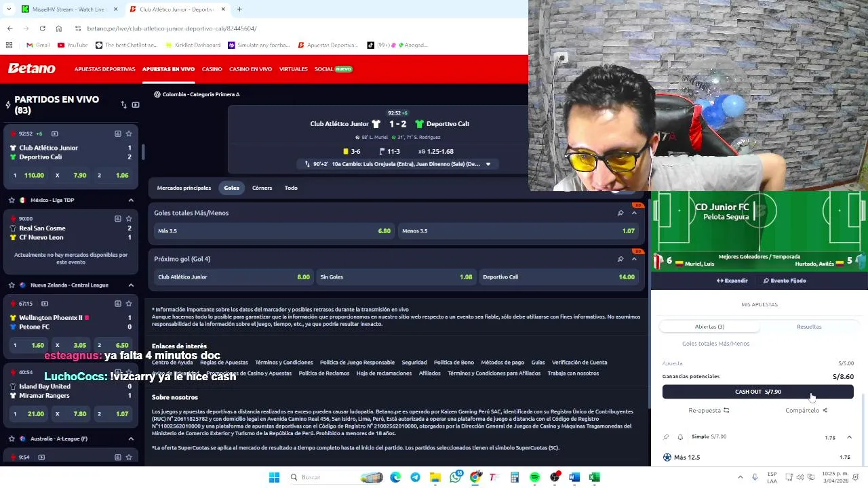Collapse the Australia - A-League (F) section
The width and height of the screenshot is (868, 488).
coord(131,439)
